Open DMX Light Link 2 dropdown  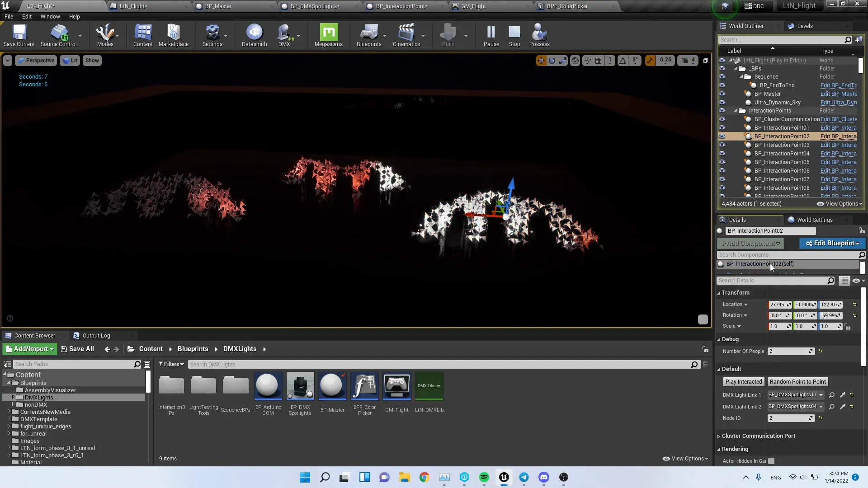point(796,407)
